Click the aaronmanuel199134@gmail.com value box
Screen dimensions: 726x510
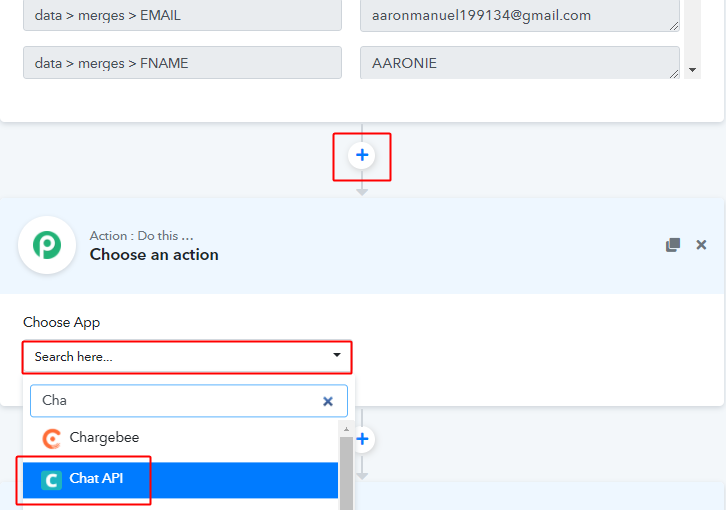[x=519, y=15]
